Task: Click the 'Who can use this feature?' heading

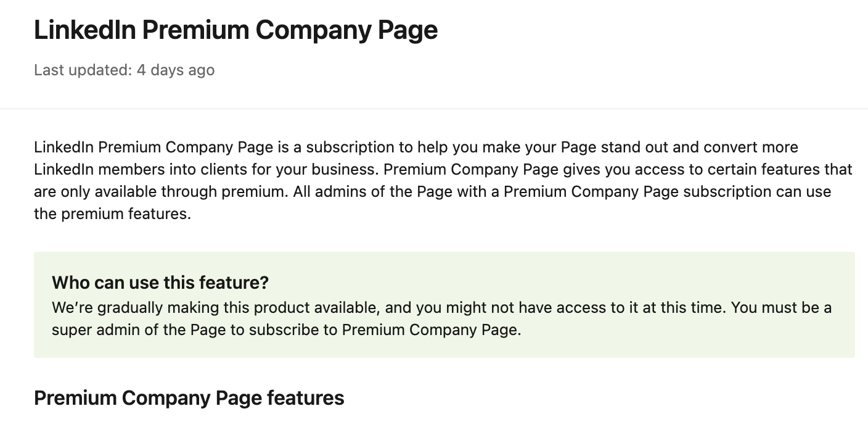Action: (160, 283)
